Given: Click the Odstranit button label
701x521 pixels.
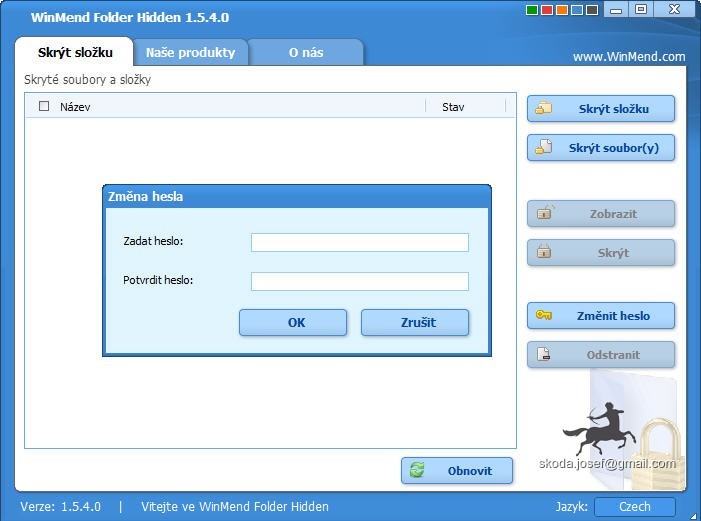Looking at the screenshot, I should click(x=613, y=355).
